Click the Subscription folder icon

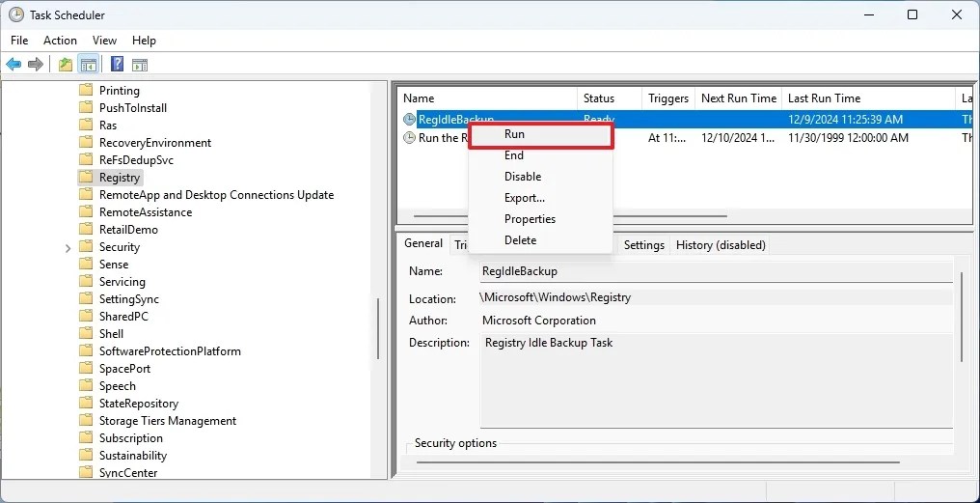pos(86,438)
